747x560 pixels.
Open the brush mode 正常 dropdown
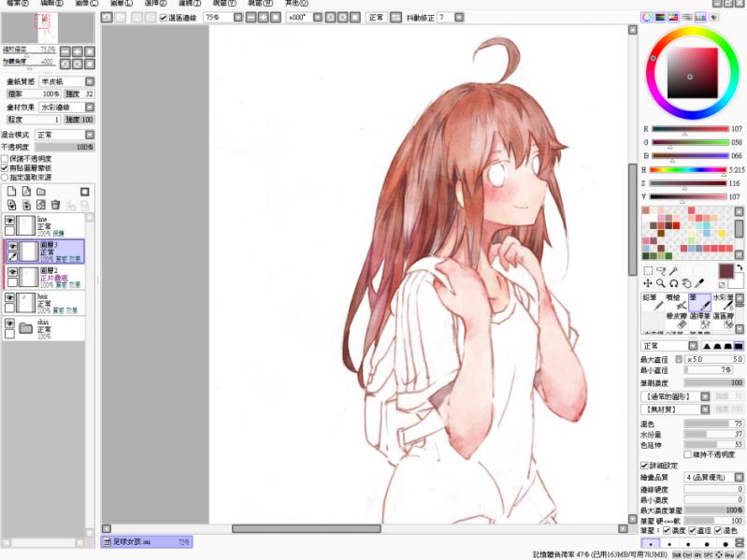coord(693,346)
